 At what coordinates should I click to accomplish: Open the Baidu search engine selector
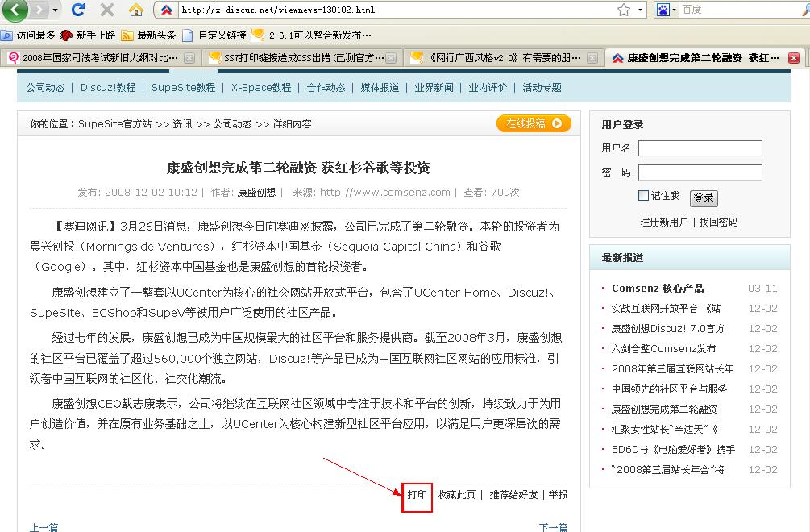click(666, 10)
